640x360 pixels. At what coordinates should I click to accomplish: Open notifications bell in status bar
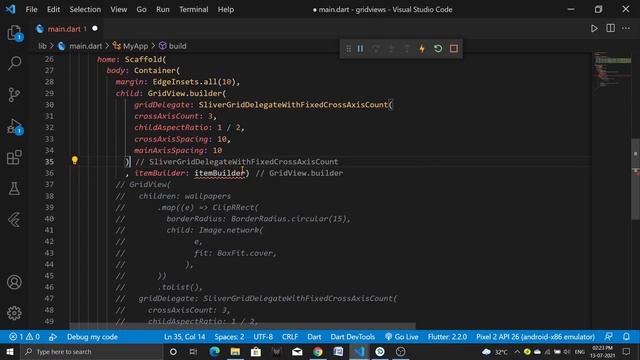pyautogui.click(x=626, y=337)
